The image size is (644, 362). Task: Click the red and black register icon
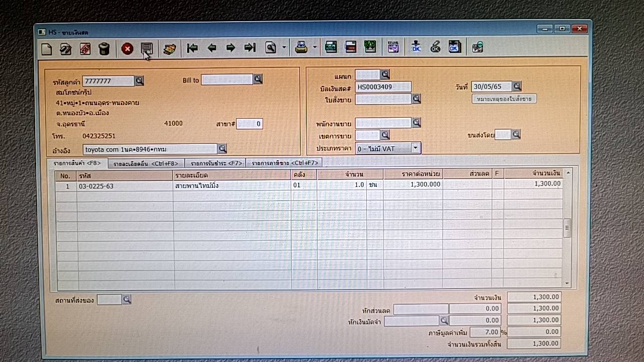click(350, 48)
